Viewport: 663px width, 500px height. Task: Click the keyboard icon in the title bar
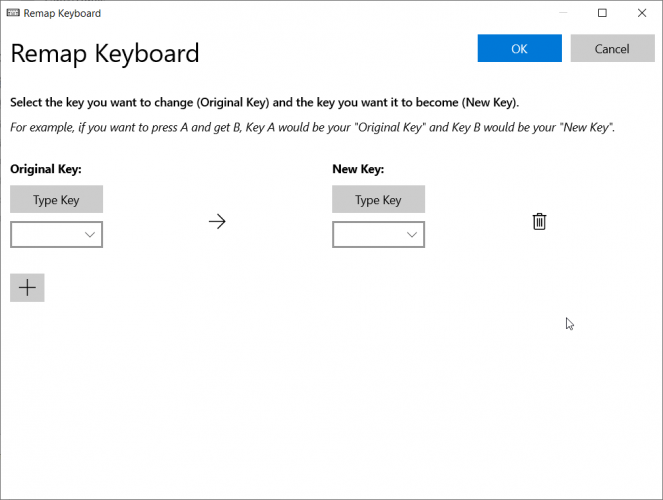[x=14, y=14]
